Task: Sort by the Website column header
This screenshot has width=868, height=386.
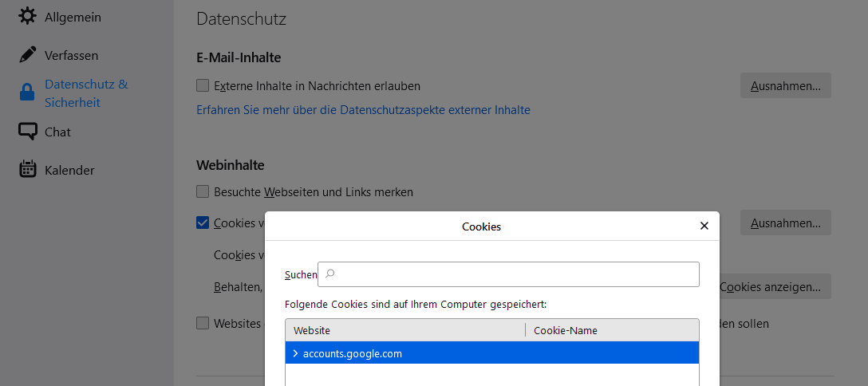Action: tap(405, 330)
